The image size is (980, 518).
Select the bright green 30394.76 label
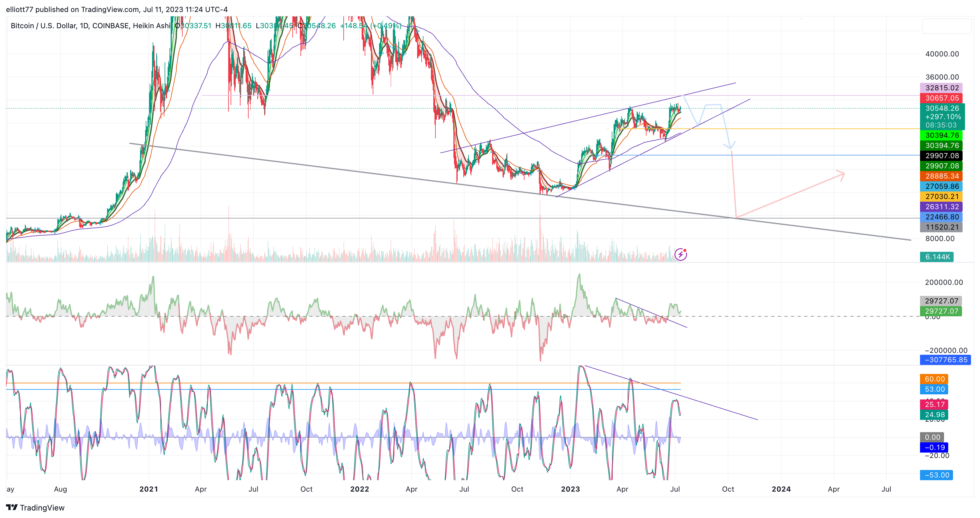pos(941,135)
